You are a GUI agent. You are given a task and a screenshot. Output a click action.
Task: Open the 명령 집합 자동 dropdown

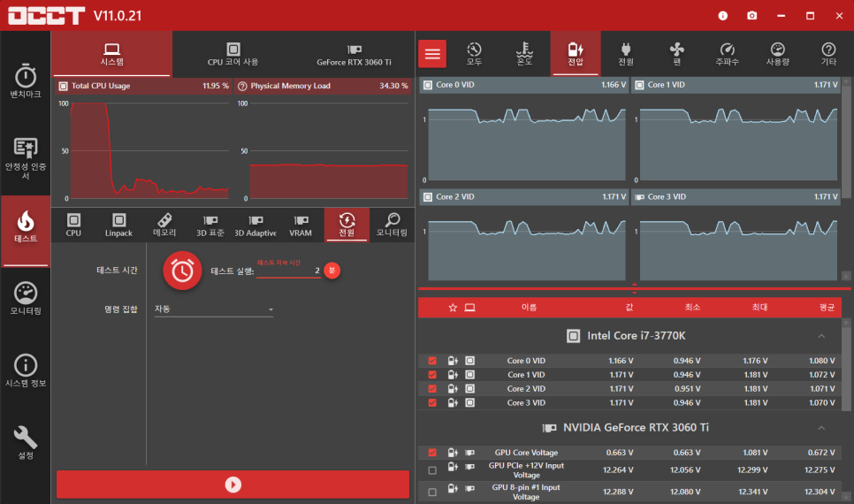214,309
